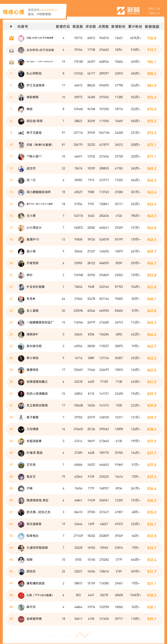Open avatar of 扎心师郑实
This screenshot has height=644, width=167.
21,73
